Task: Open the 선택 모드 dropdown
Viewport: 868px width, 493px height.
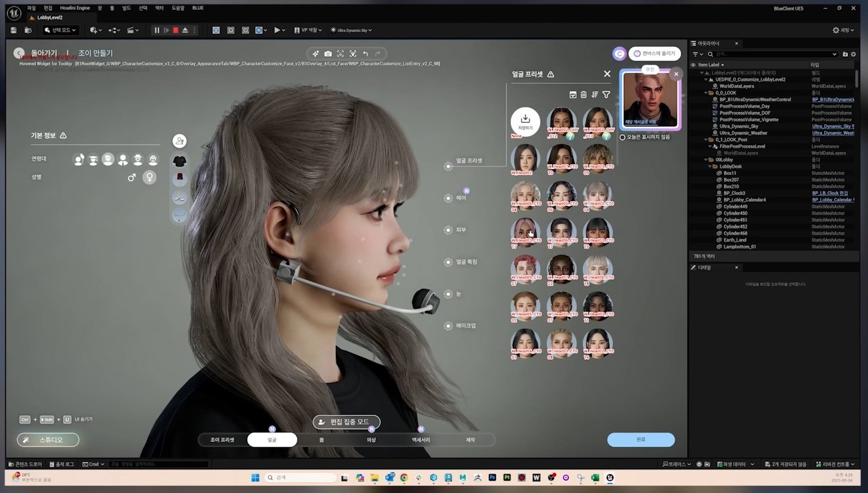Action: pyautogui.click(x=61, y=30)
